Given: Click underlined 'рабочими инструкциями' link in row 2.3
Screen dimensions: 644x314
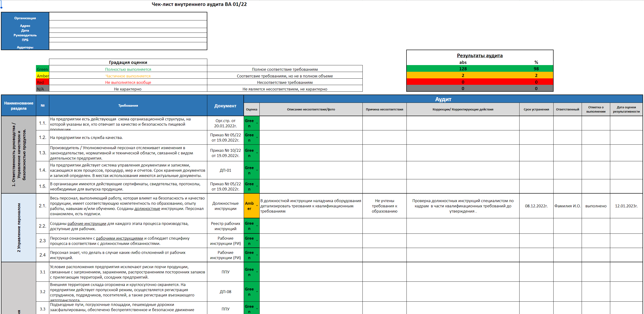Looking at the screenshot, I should [119, 238].
